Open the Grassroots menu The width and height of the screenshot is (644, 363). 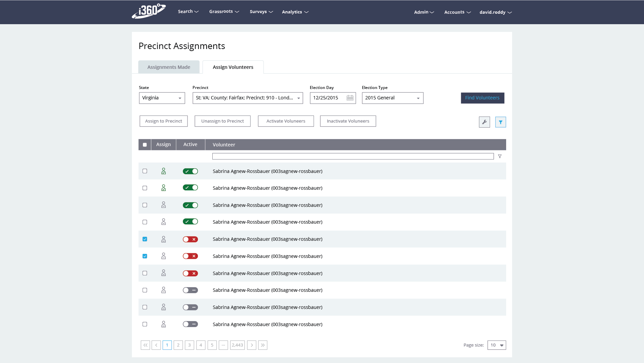224,11
